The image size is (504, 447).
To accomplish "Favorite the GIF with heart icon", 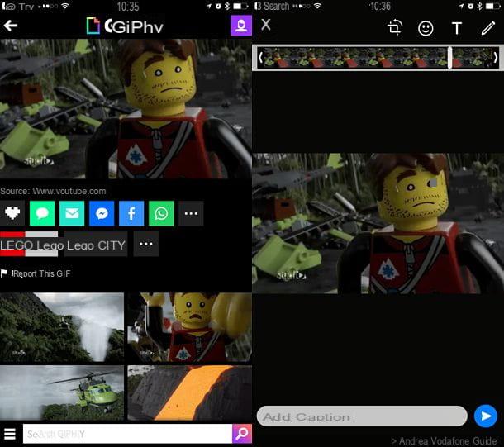I will click(12, 213).
